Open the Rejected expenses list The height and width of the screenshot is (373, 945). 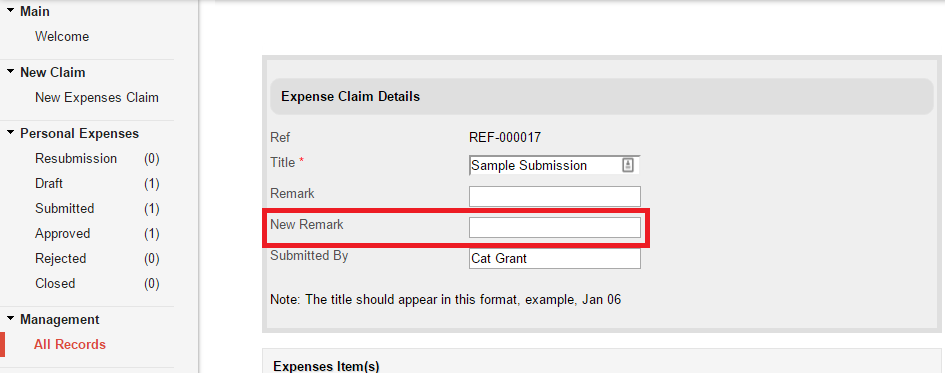pyautogui.click(x=60, y=259)
